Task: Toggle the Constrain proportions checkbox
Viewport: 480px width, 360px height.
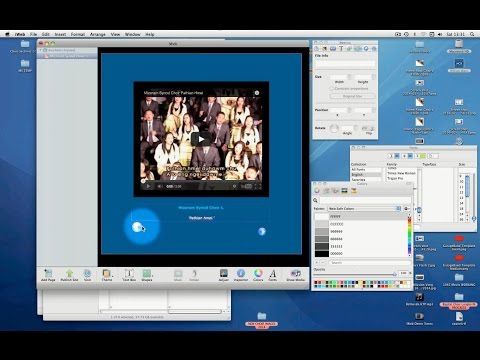Action: tap(332, 89)
